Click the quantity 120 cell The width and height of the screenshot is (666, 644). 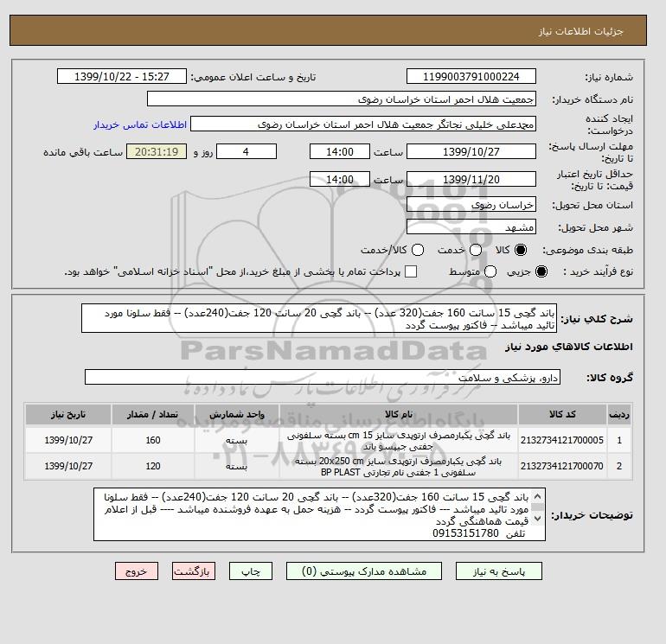coord(153,466)
